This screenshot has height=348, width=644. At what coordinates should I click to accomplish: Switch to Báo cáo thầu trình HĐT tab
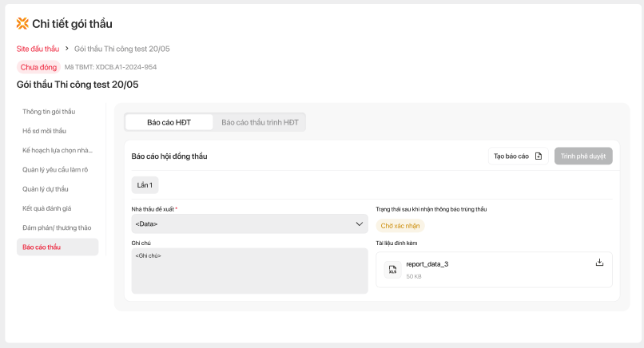[260, 122]
